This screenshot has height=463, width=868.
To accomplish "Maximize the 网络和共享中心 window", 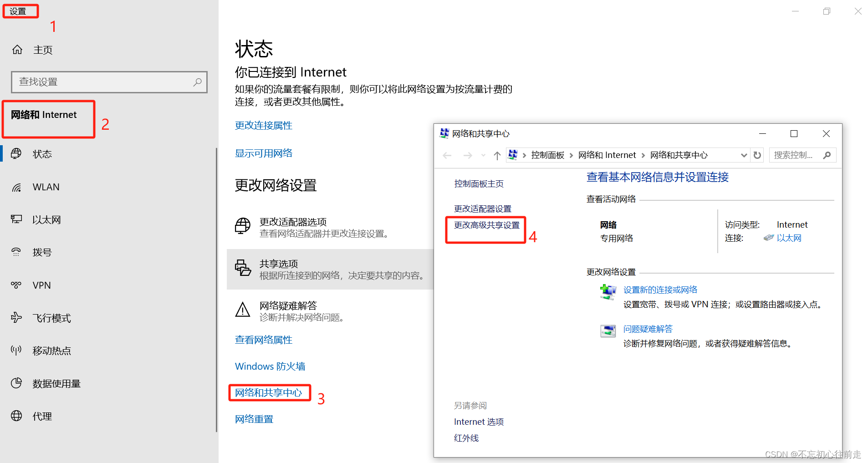I will (x=794, y=133).
